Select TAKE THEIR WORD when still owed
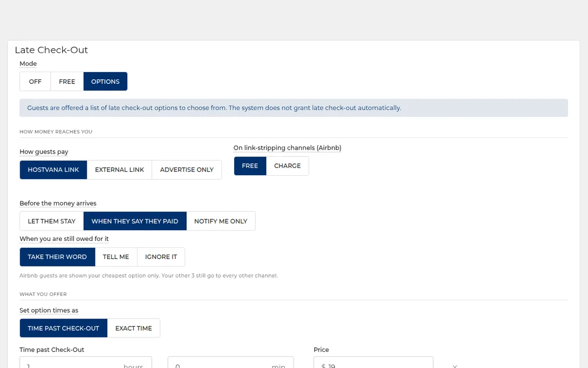Screen dimensions: 588x368 click(x=57, y=257)
